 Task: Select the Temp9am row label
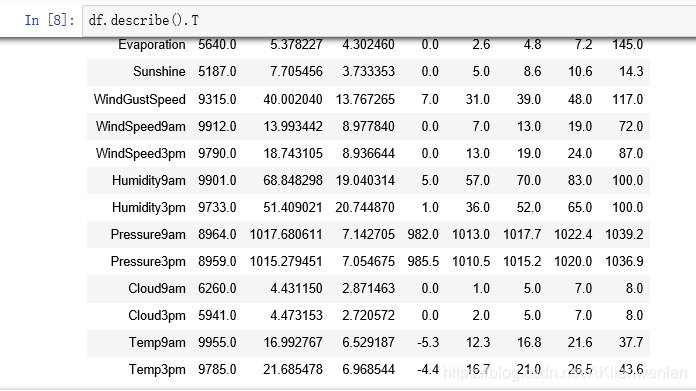point(157,343)
